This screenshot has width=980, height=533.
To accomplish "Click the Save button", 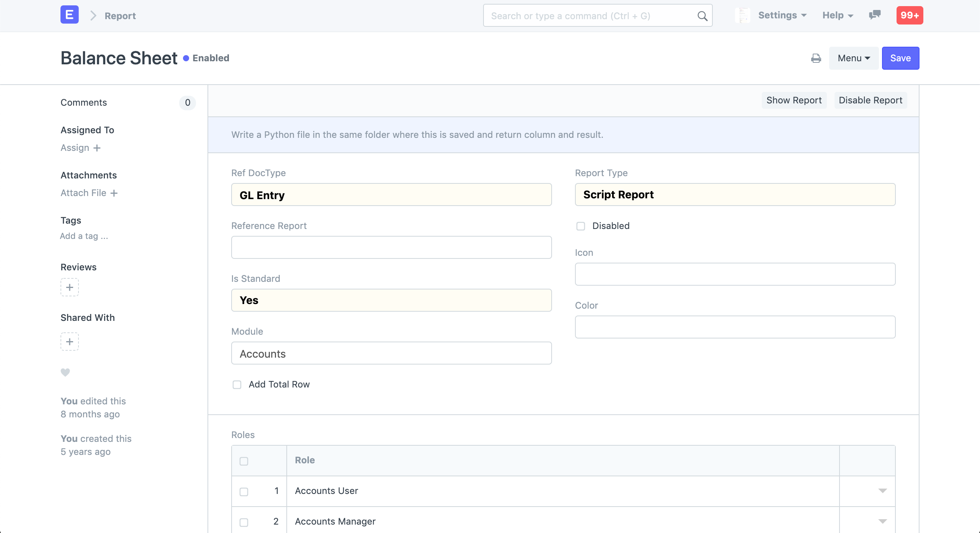I will point(900,58).
